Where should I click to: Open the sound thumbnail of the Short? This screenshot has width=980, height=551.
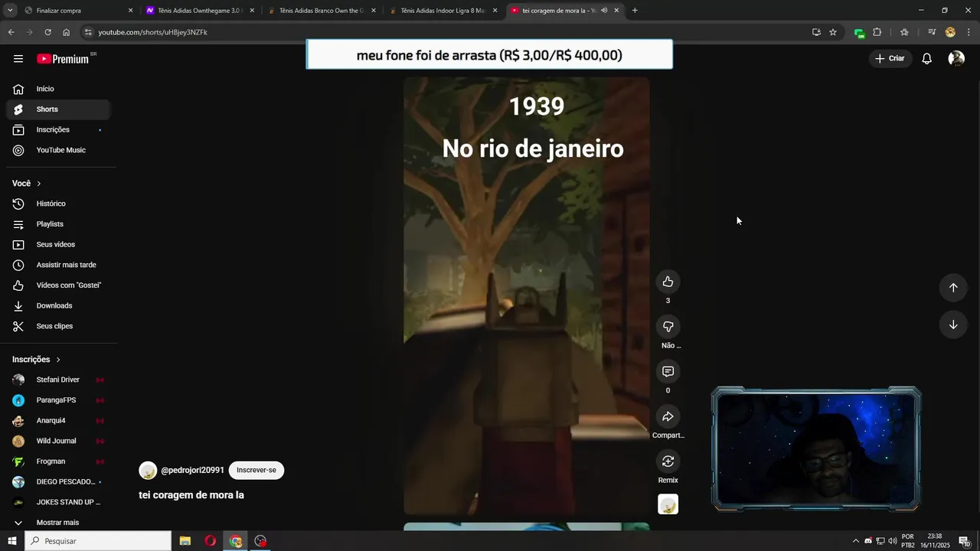point(668,504)
